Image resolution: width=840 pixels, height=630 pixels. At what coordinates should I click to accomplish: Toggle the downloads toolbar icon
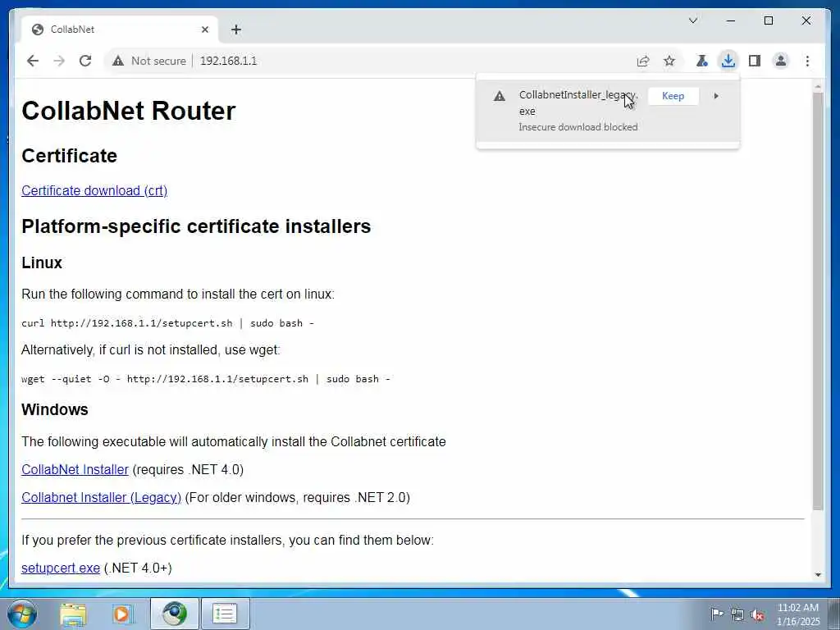click(x=728, y=61)
